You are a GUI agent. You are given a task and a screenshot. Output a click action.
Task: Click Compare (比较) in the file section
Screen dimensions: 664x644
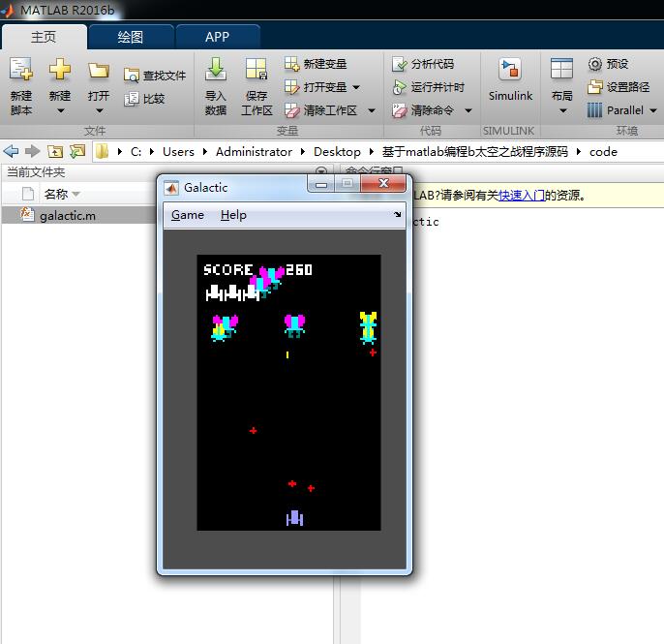tap(144, 99)
